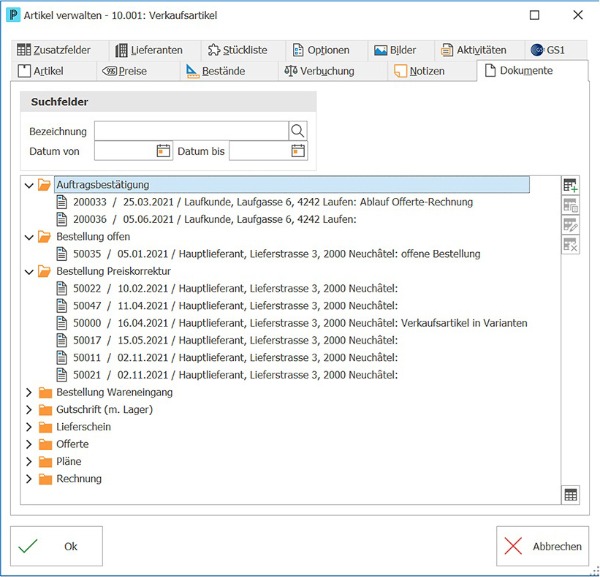Collapse the Bestellung offen node
This screenshot has width=600, height=577.
pyautogui.click(x=29, y=237)
